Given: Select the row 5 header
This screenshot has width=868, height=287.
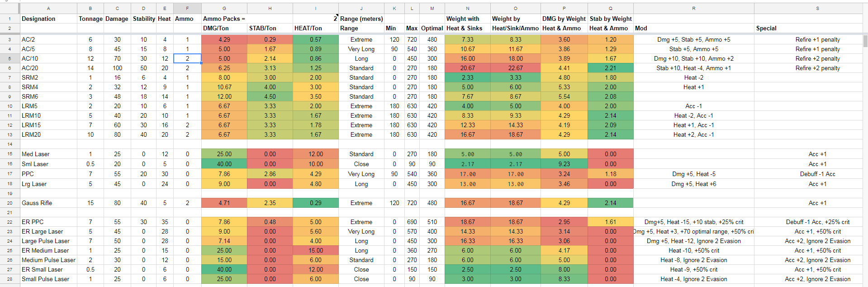Looking at the screenshot, I should 9,58.
